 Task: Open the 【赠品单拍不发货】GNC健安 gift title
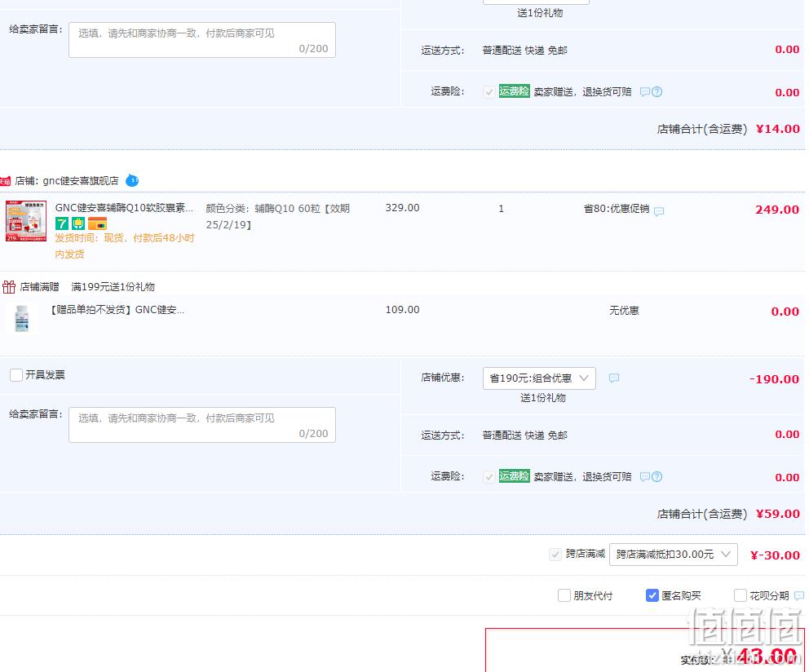click(117, 310)
